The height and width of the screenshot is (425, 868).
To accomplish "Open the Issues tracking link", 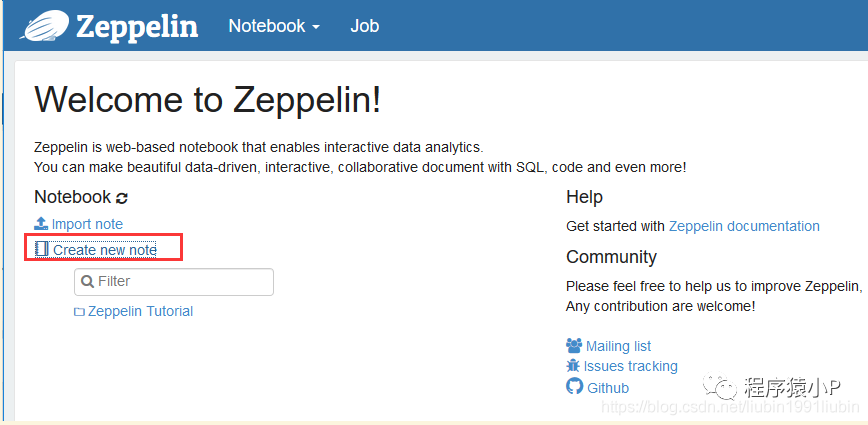I will tap(631, 366).
